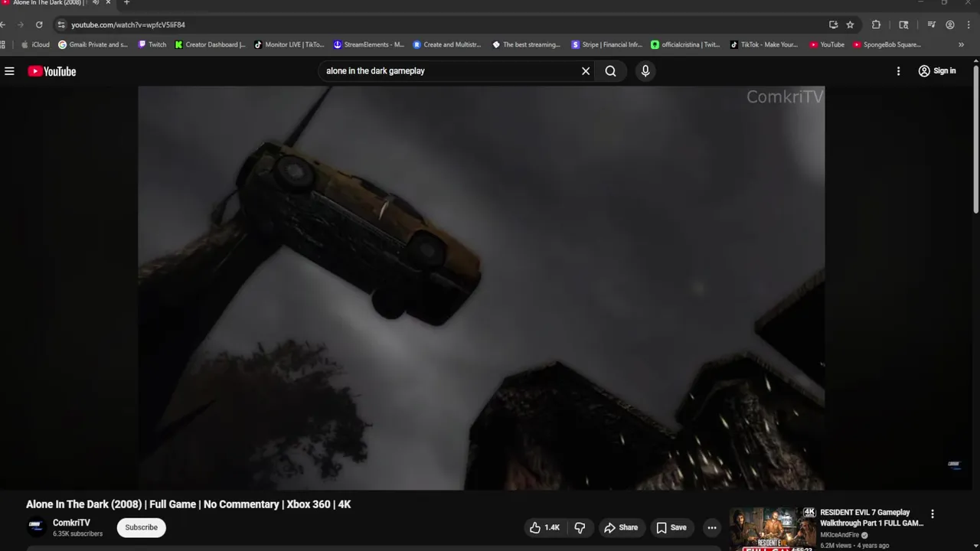Expand hidden bookmarks chevron
Screen dimensions: 980x551
click(x=961, y=44)
